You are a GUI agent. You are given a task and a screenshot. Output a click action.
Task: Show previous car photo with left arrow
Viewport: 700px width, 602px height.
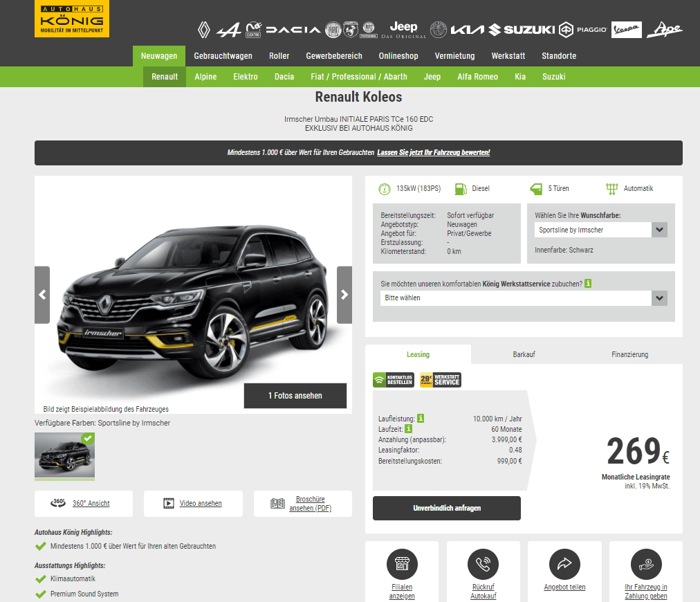pos(42,295)
